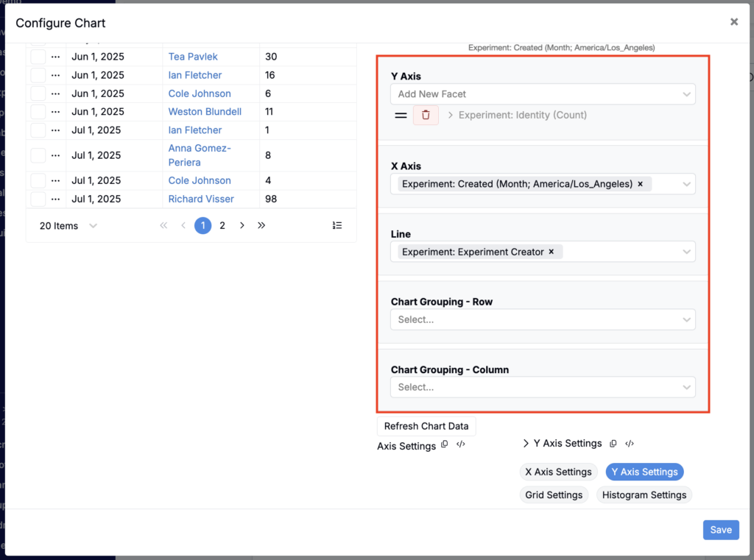Click the Jul 1, 2025 date for Richard Visser
This screenshot has width=754, height=560.
[96, 199]
